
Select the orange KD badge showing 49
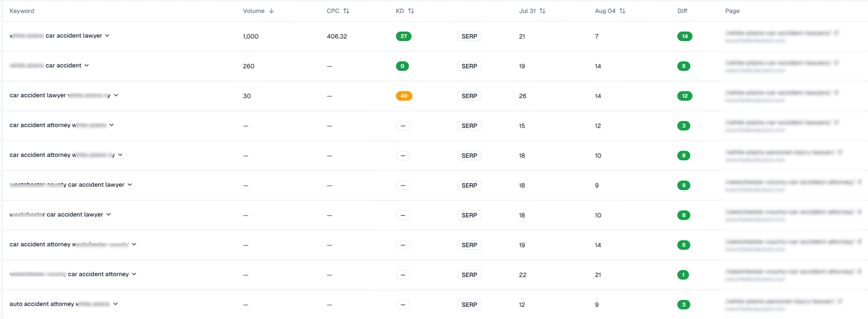[404, 96]
